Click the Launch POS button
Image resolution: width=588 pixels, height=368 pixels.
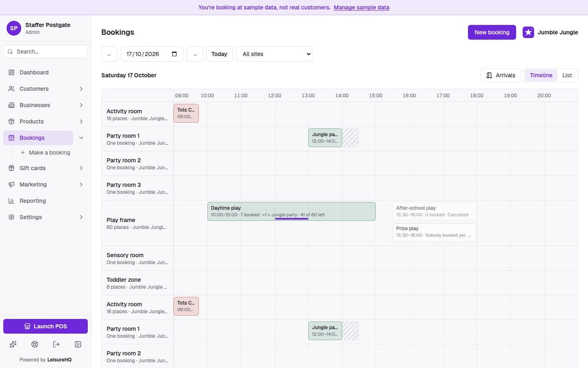coord(45,326)
